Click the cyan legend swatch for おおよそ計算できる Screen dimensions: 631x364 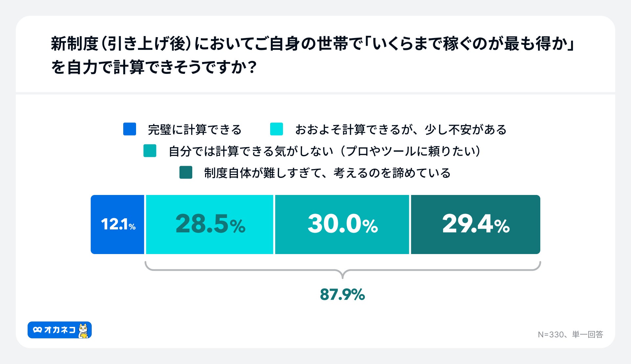pos(276,129)
